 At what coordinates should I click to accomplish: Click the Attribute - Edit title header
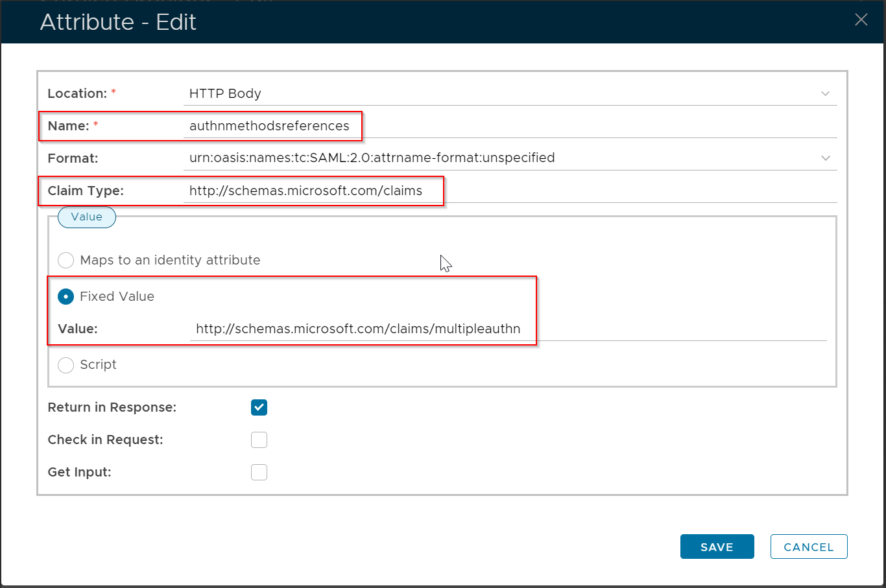point(118,22)
